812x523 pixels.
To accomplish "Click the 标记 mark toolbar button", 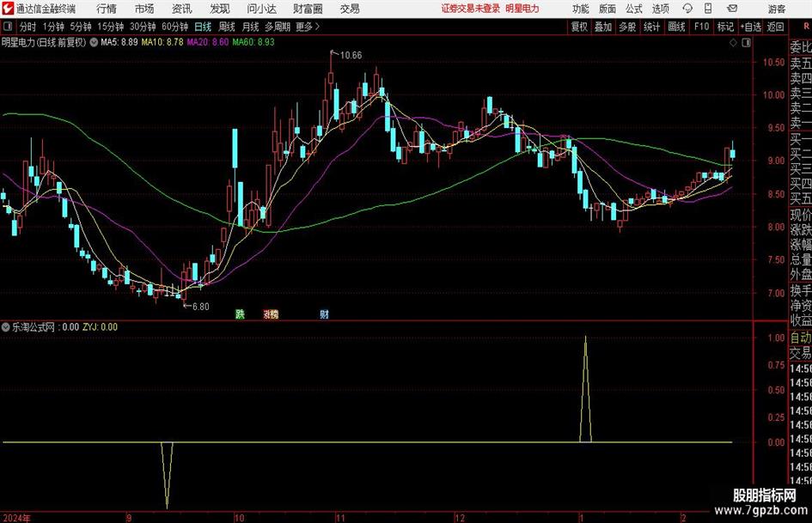I will point(725,27).
